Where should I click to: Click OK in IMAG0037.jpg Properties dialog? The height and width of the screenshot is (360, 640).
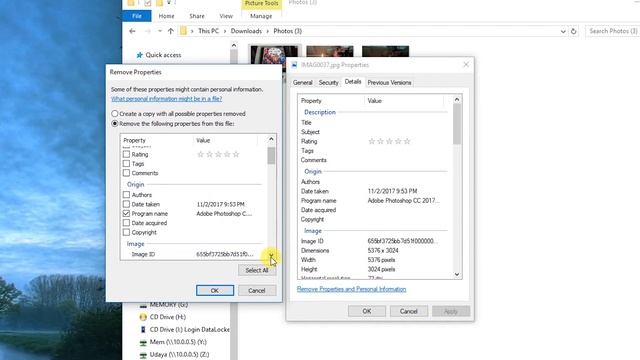pyautogui.click(x=367, y=311)
